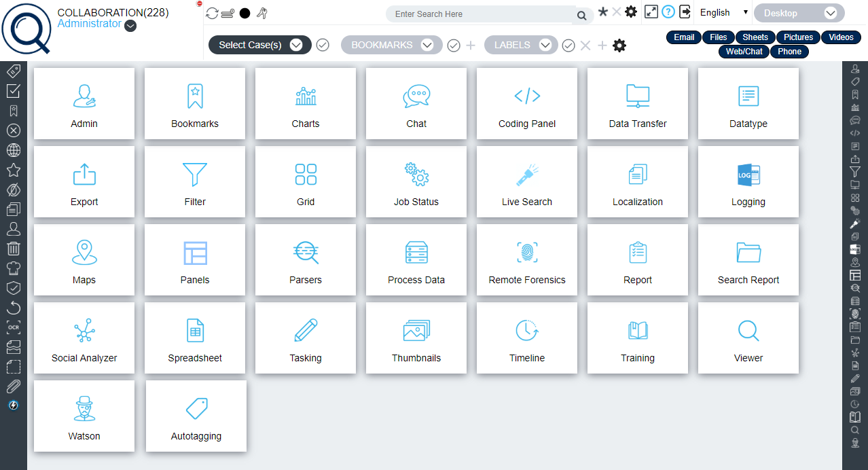Check the Job Status module
The height and width of the screenshot is (470, 868).
tap(416, 181)
